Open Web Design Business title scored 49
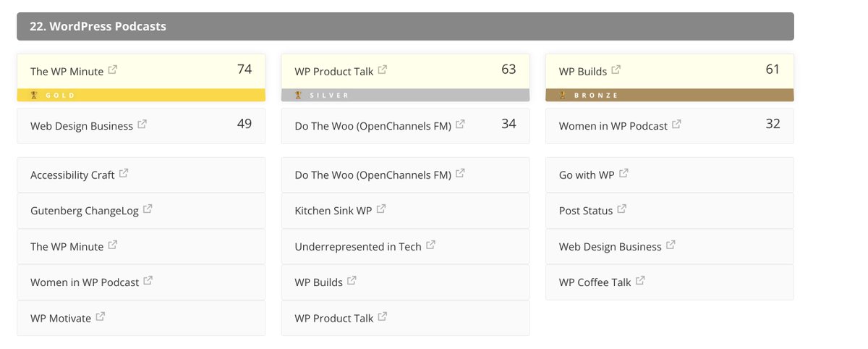 [x=82, y=126]
